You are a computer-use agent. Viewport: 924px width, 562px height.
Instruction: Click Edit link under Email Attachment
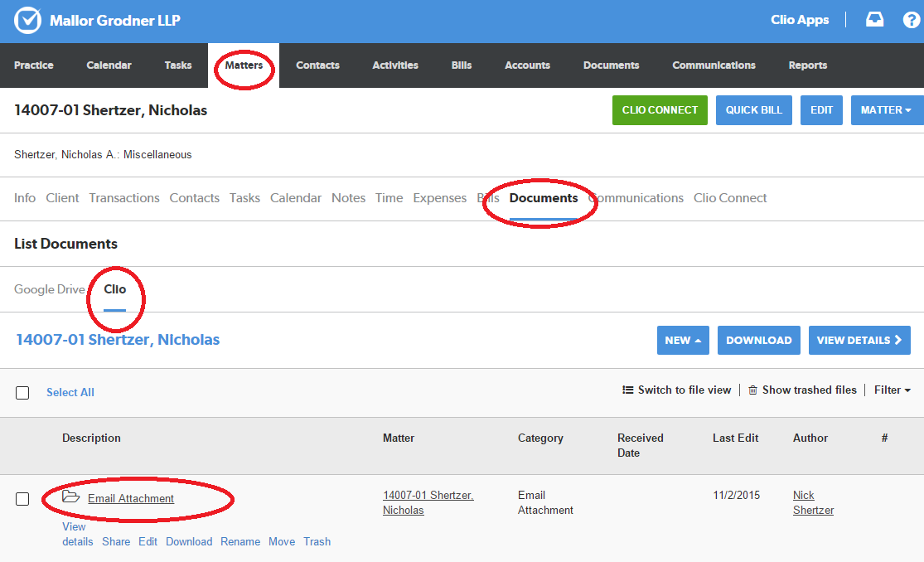(148, 542)
